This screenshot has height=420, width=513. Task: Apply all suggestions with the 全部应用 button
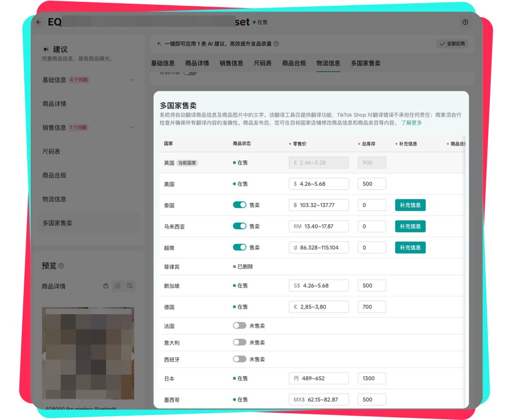(453, 44)
